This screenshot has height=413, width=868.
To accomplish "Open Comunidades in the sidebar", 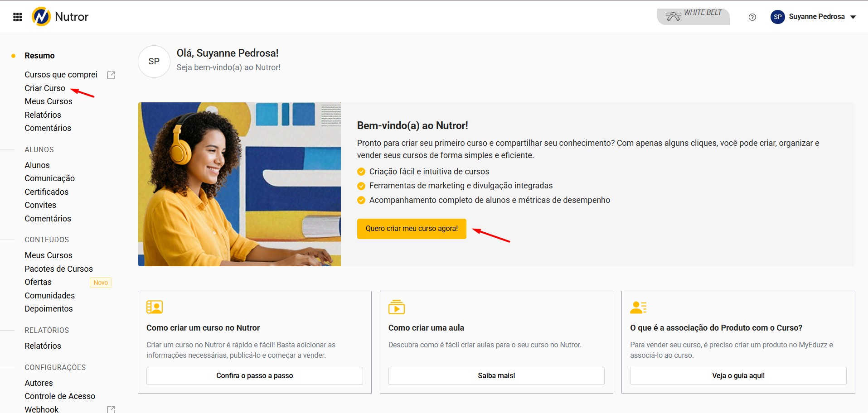I will click(50, 296).
